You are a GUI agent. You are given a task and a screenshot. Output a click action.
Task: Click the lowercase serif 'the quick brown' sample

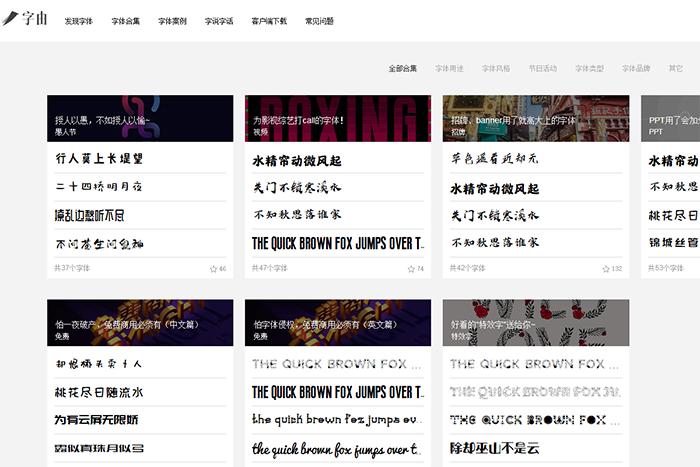(337, 420)
